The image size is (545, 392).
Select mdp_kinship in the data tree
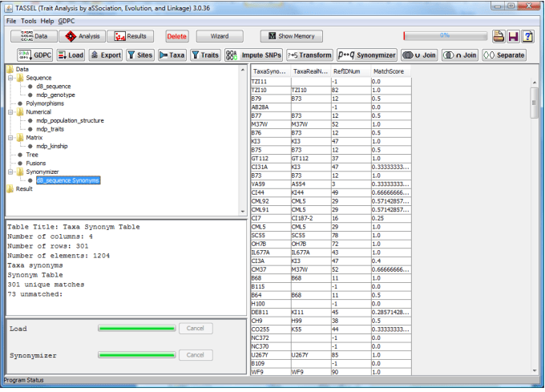point(52,146)
